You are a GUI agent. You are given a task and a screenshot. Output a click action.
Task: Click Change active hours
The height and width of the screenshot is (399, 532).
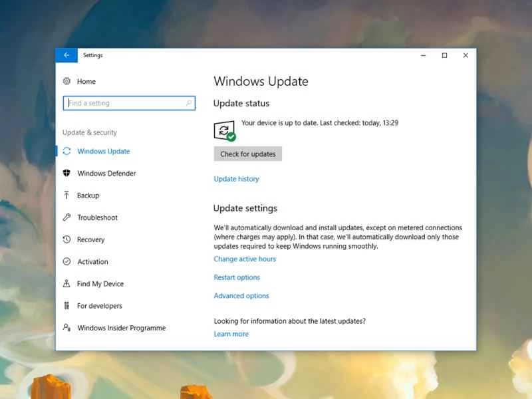[245, 259]
